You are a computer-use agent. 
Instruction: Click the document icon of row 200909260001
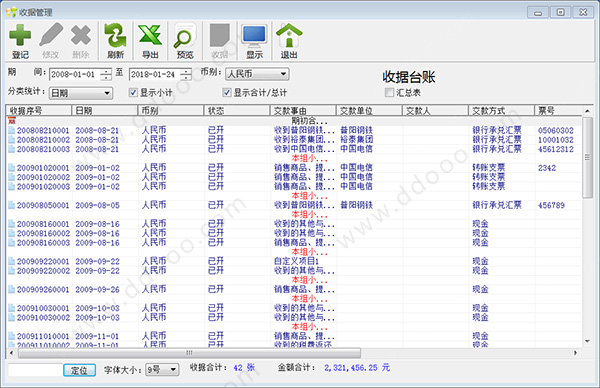point(11,289)
